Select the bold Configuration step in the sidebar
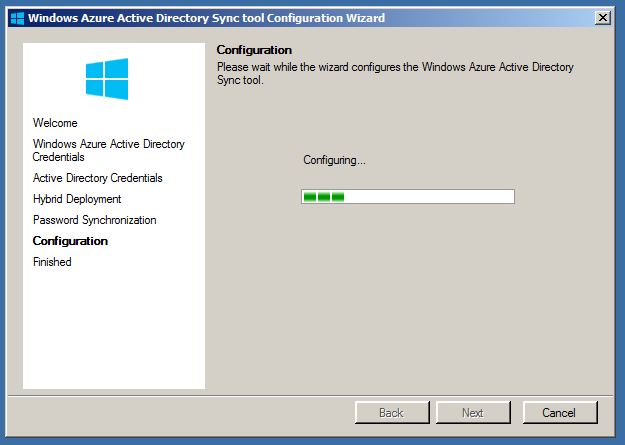This screenshot has width=625, height=445. tap(70, 241)
